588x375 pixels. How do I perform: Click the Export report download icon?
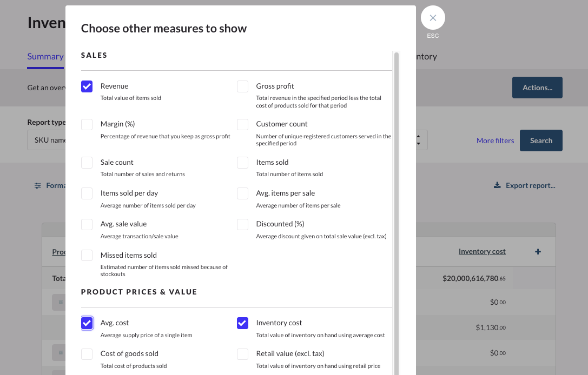tap(497, 185)
